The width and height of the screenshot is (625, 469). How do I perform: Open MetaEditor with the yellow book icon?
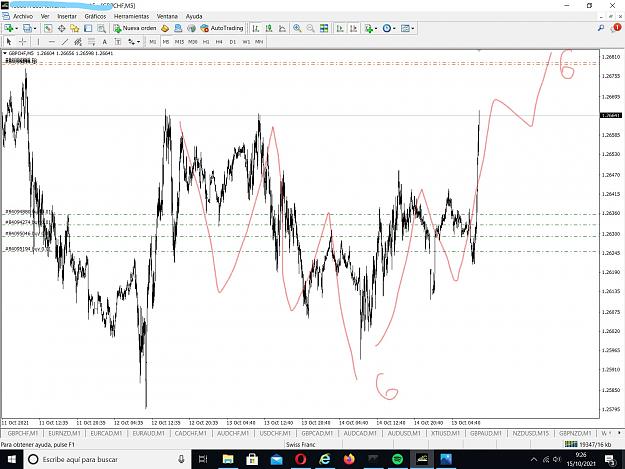tap(165, 28)
